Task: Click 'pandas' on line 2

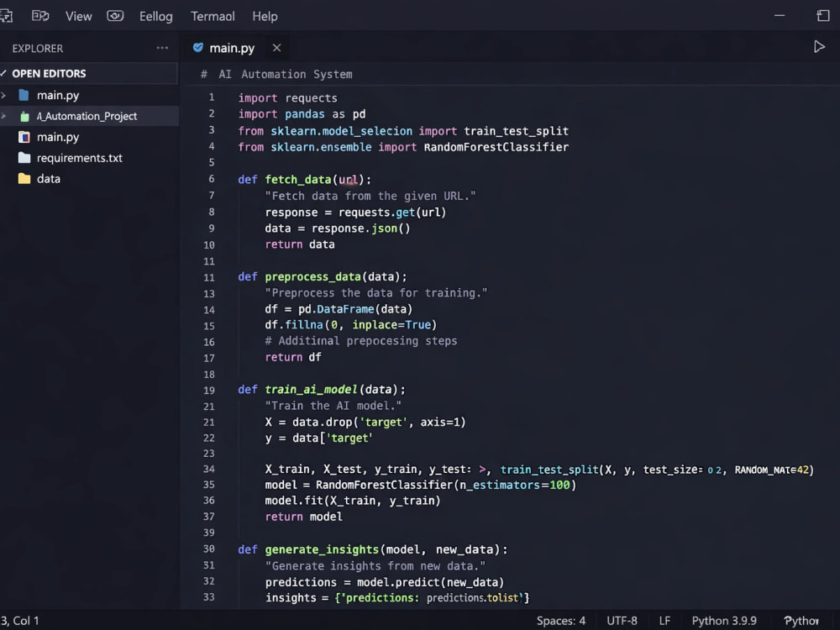Action: pyautogui.click(x=305, y=114)
